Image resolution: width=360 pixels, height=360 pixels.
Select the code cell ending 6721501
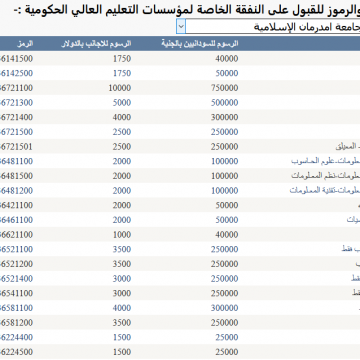pyautogui.click(x=16, y=147)
